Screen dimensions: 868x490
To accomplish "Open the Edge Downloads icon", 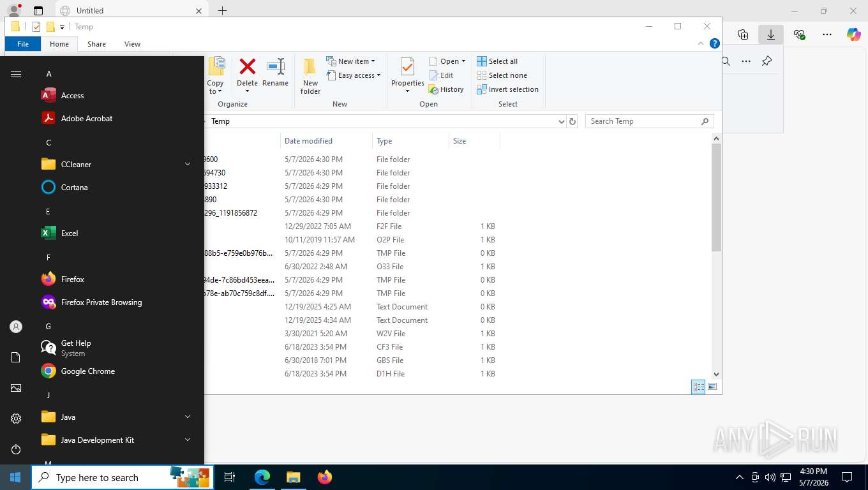I will tap(770, 34).
